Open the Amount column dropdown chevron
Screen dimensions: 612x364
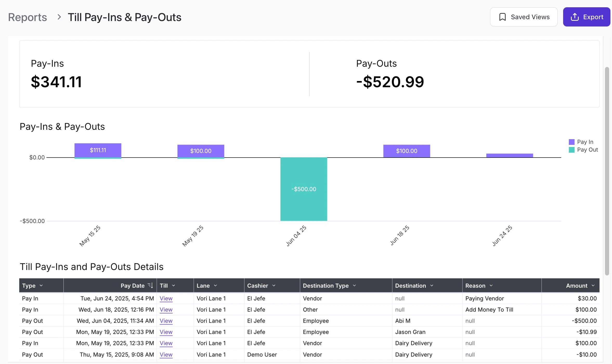593,286
